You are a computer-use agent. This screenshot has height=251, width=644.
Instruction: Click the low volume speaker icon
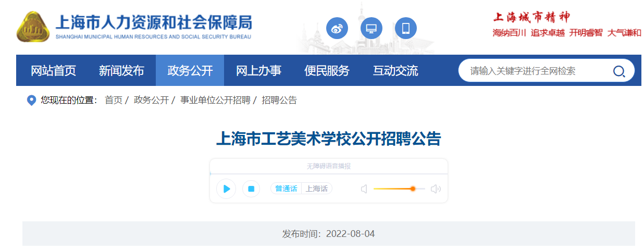(364, 189)
